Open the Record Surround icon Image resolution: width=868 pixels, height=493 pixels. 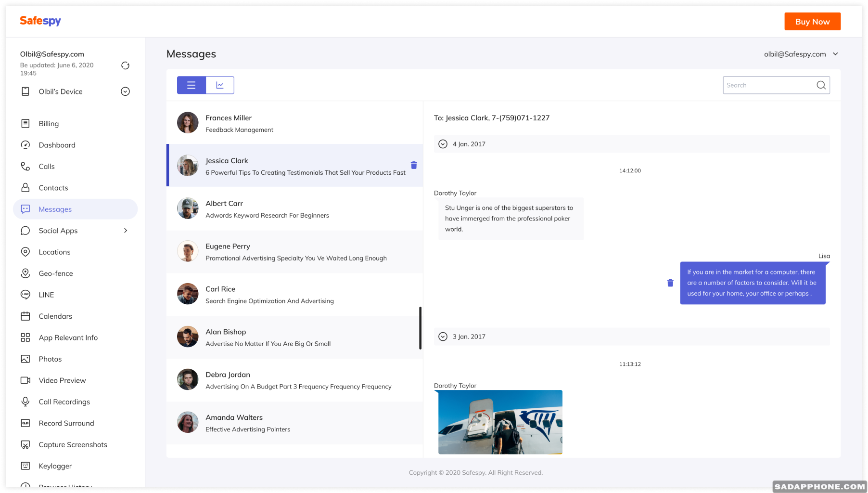[26, 423]
